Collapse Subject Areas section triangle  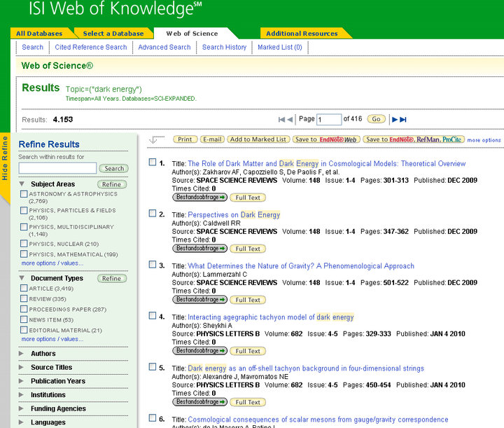pyautogui.click(x=22, y=184)
